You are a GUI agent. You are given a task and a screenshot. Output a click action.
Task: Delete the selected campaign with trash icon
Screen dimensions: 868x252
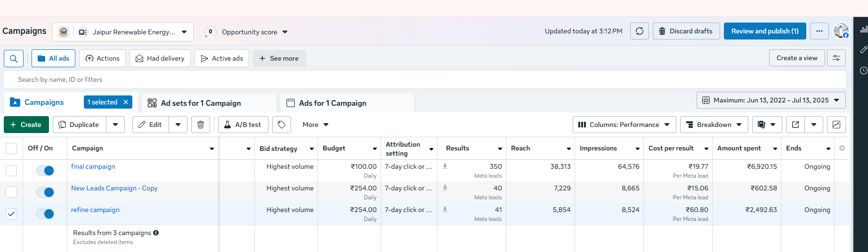pos(201,125)
